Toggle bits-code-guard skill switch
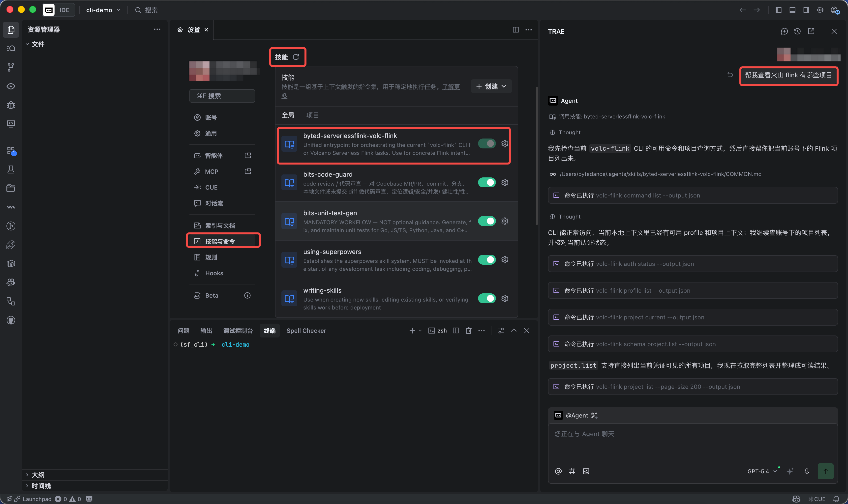848x504 pixels. click(487, 182)
